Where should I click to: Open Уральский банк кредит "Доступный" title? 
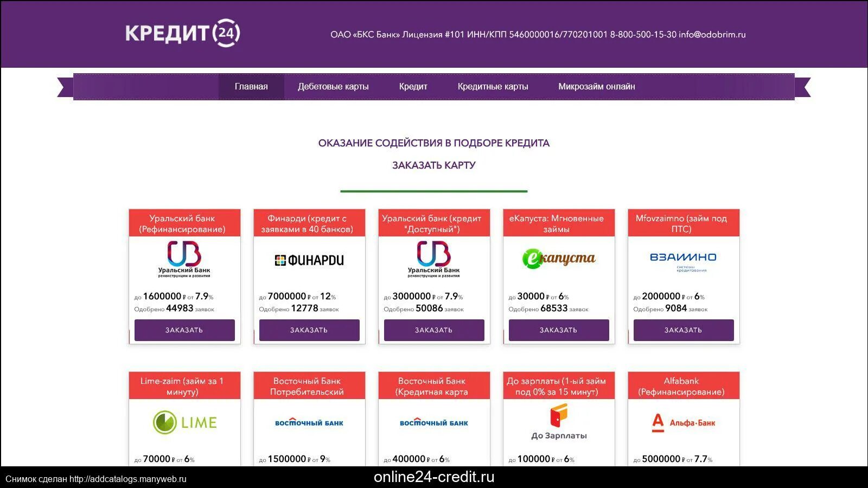click(x=432, y=224)
